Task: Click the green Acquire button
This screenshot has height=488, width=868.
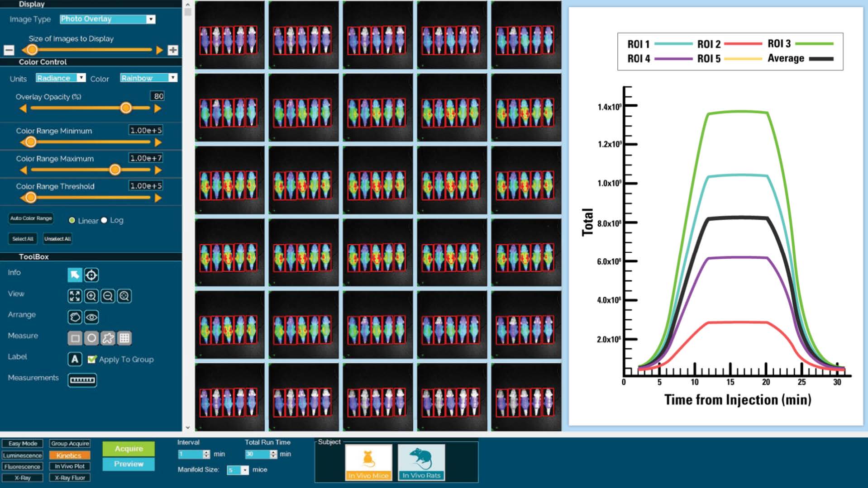Action: point(129,449)
